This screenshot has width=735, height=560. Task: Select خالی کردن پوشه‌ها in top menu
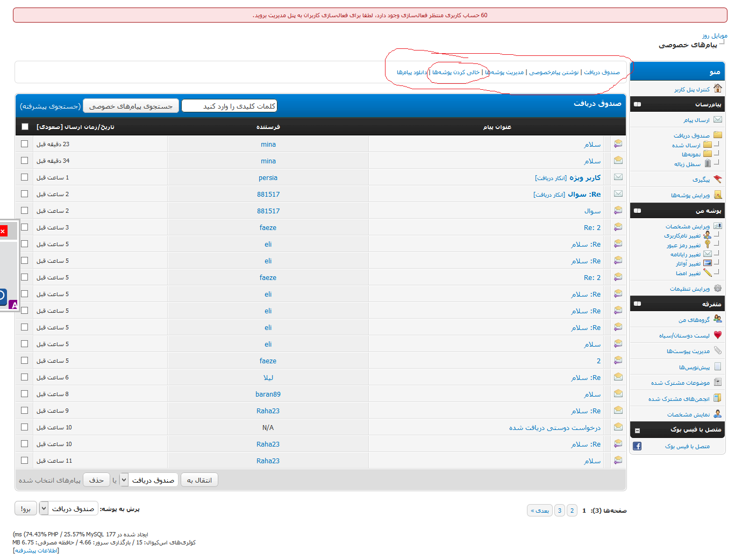pyautogui.click(x=456, y=72)
